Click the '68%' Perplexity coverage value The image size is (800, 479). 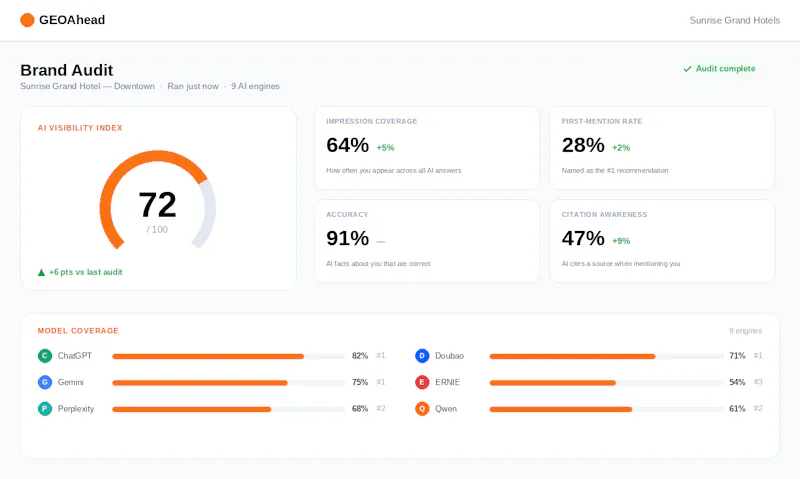pyautogui.click(x=360, y=409)
